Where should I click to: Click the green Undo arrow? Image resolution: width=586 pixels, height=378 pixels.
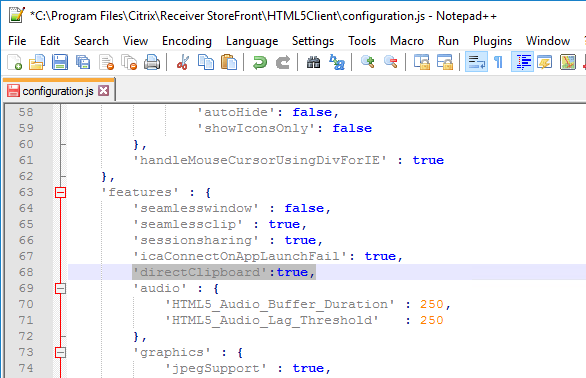(x=260, y=62)
